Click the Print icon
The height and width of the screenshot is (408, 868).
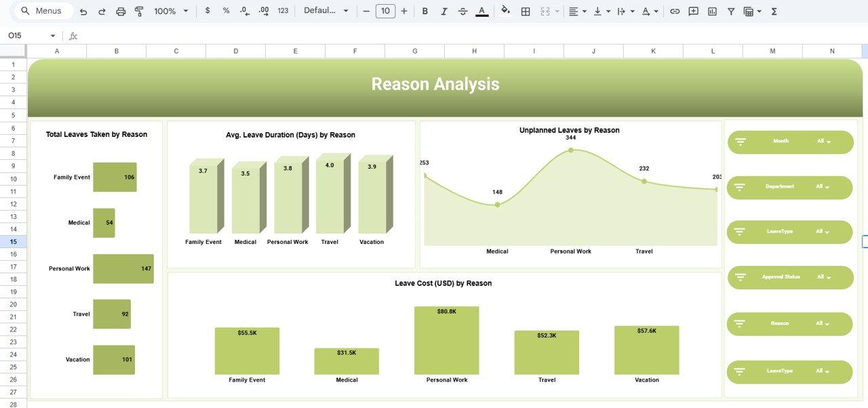tap(120, 11)
